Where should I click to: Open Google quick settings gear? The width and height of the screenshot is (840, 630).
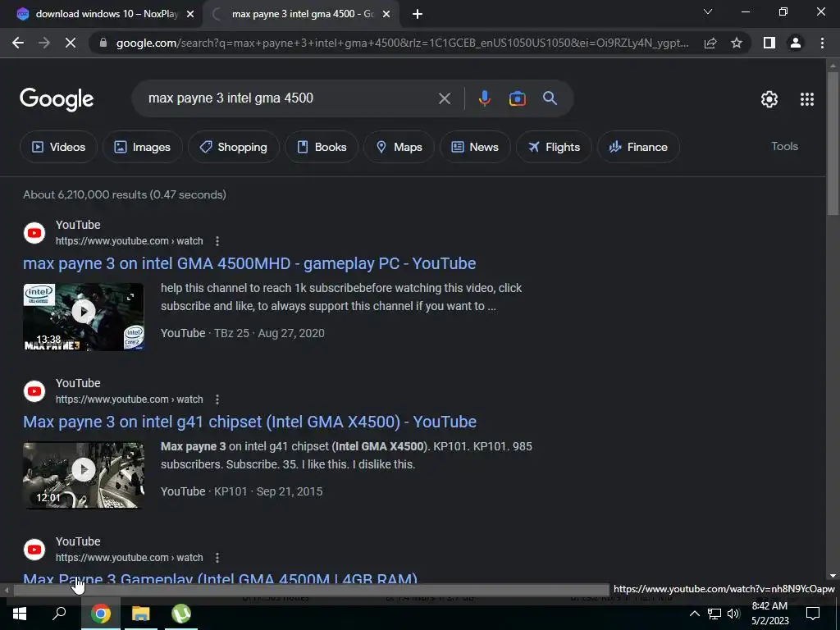[769, 99]
